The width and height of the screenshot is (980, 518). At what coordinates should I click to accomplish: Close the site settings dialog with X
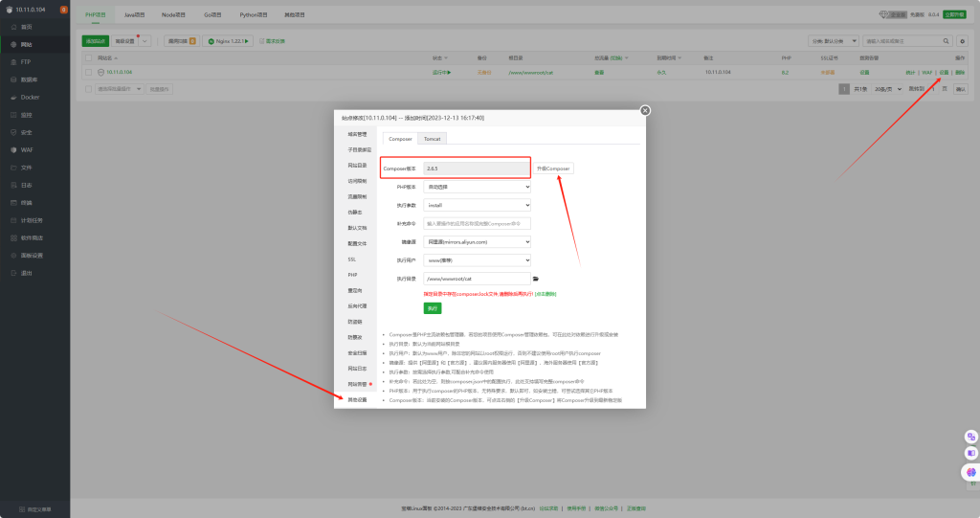[x=645, y=110]
